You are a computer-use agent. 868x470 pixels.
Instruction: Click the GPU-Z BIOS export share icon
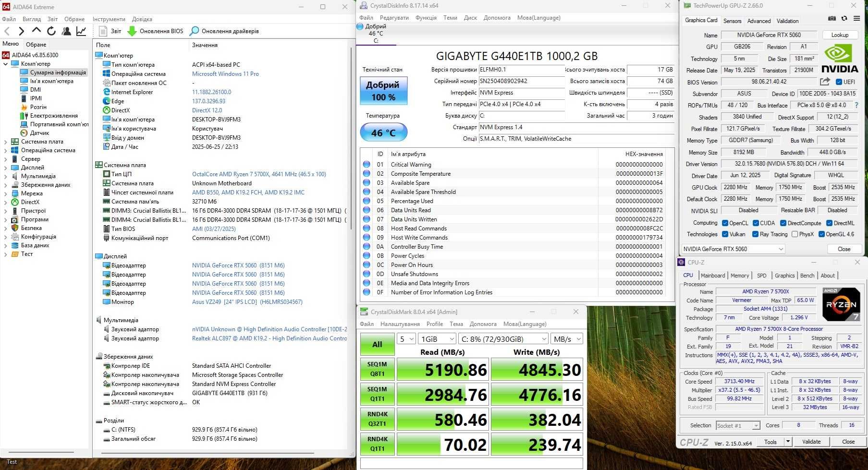pyautogui.click(x=825, y=82)
